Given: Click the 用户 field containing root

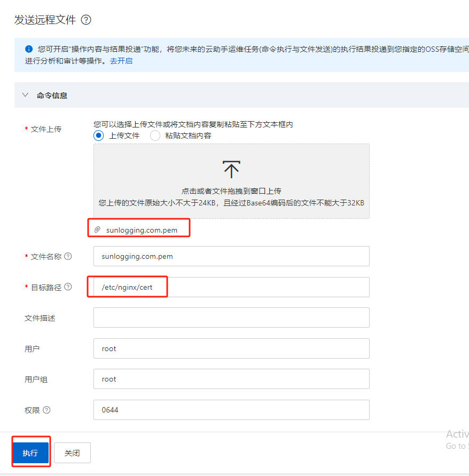Looking at the screenshot, I should point(231,348).
